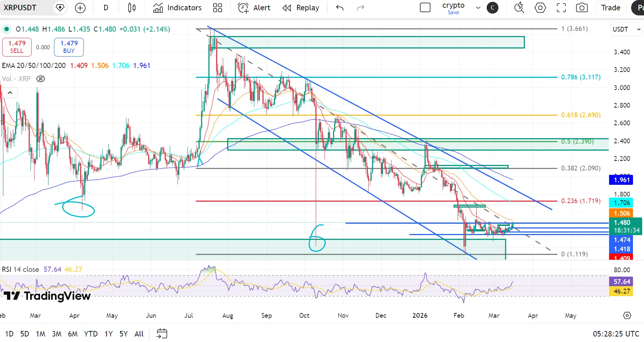Open the compare or add symbol plus button
This screenshot has height=342, width=644.
tap(80, 8)
